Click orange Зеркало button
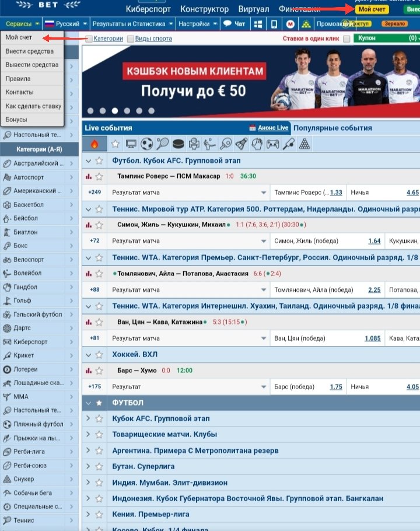This screenshot has height=531, width=420. tap(394, 24)
